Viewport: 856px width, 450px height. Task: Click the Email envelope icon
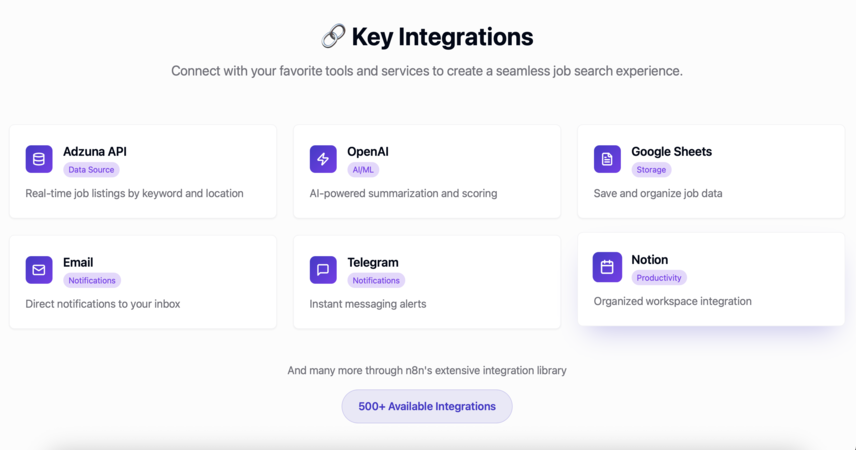coord(39,270)
